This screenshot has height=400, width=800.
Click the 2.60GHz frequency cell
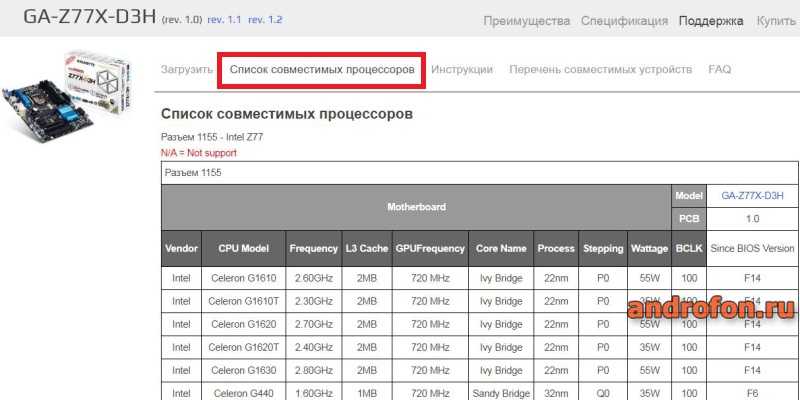tap(313, 278)
